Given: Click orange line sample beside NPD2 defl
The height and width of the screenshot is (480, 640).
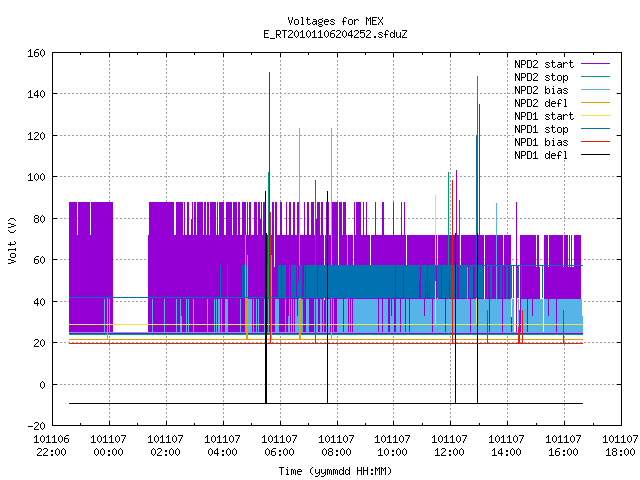Looking at the screenshot, I should (x=596, y=102).
